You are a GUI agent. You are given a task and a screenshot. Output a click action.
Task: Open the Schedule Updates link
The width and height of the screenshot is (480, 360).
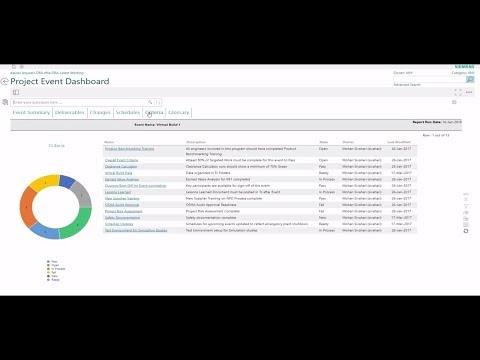coord(119,224)
